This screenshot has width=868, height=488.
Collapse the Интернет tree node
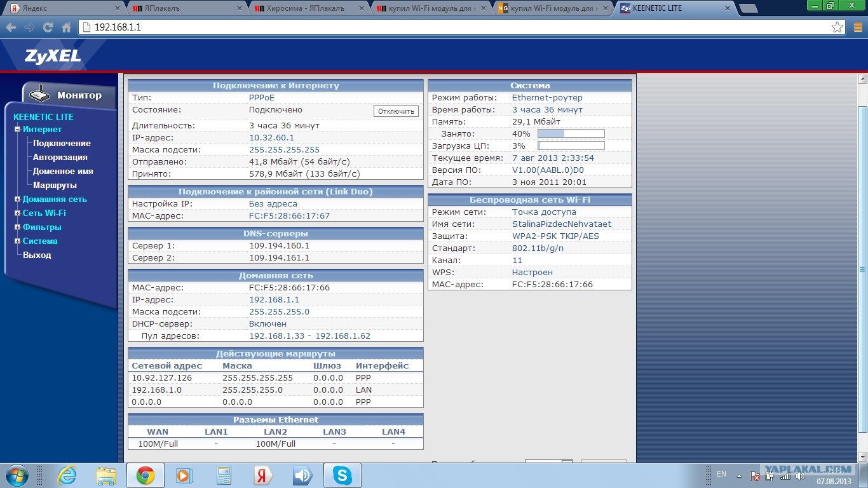click(18, 129)
